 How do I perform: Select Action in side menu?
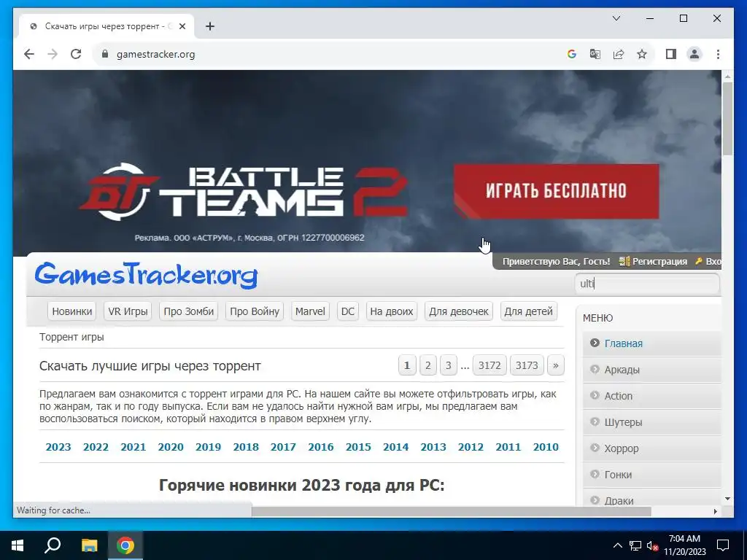click(651, 396)
